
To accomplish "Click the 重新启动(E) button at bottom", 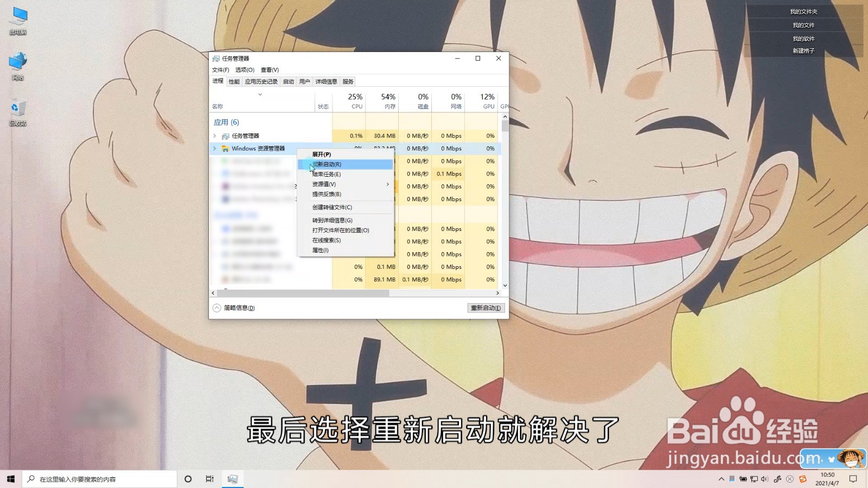I will pyautogui.click(x=486, y=308).
